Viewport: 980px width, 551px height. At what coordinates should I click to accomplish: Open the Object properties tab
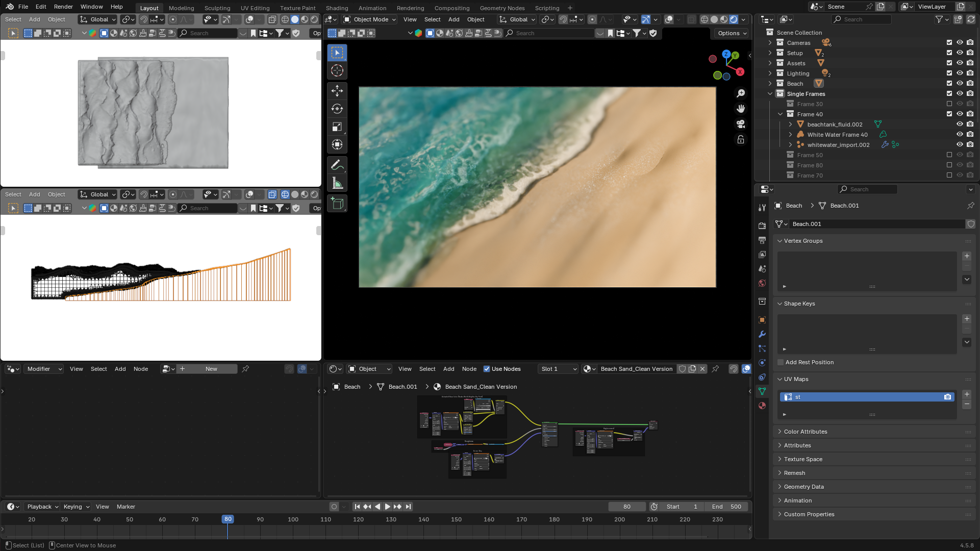pos(762,320)
